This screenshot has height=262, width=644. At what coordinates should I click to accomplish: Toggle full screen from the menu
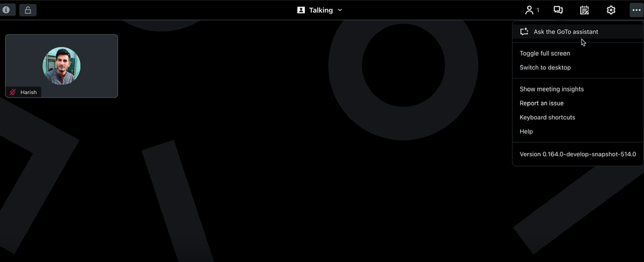(545, 54)
